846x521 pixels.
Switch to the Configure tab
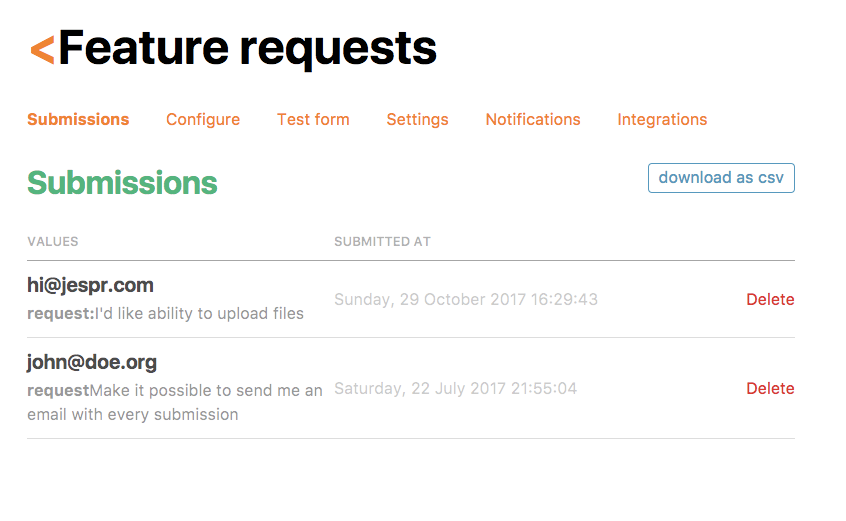(x=203, y=119)
